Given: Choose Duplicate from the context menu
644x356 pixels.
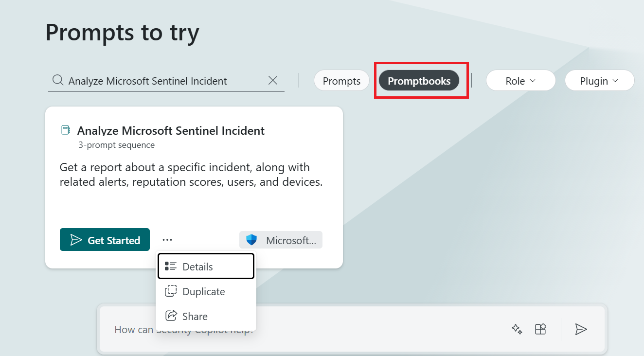Looking at the screenshot, I should (x=204, y=291).
